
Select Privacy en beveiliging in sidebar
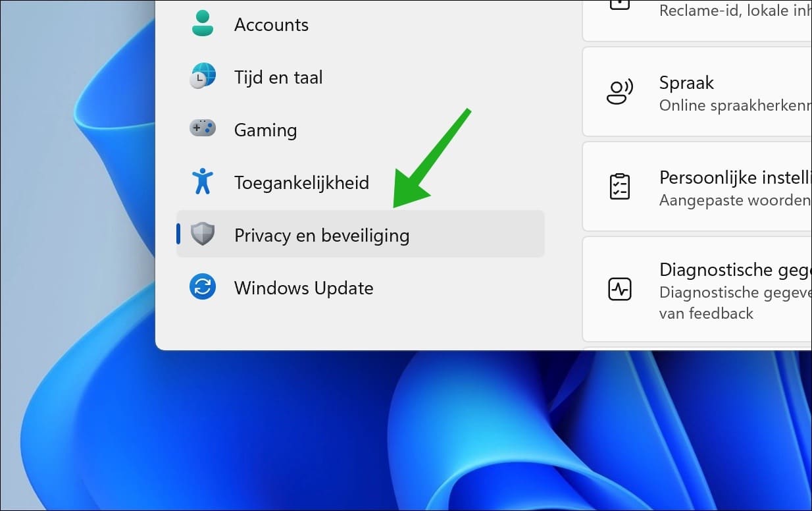click(361, 234)
